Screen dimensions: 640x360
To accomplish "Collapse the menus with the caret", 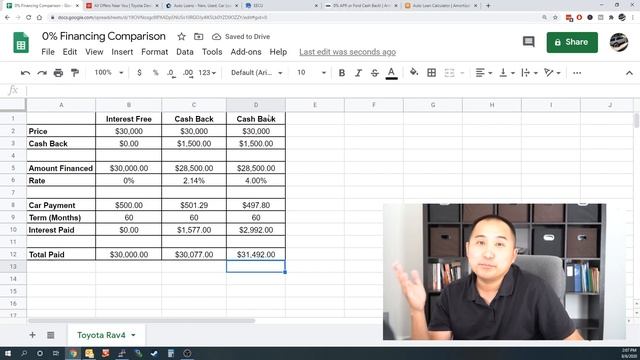I will tap(629, 73).
